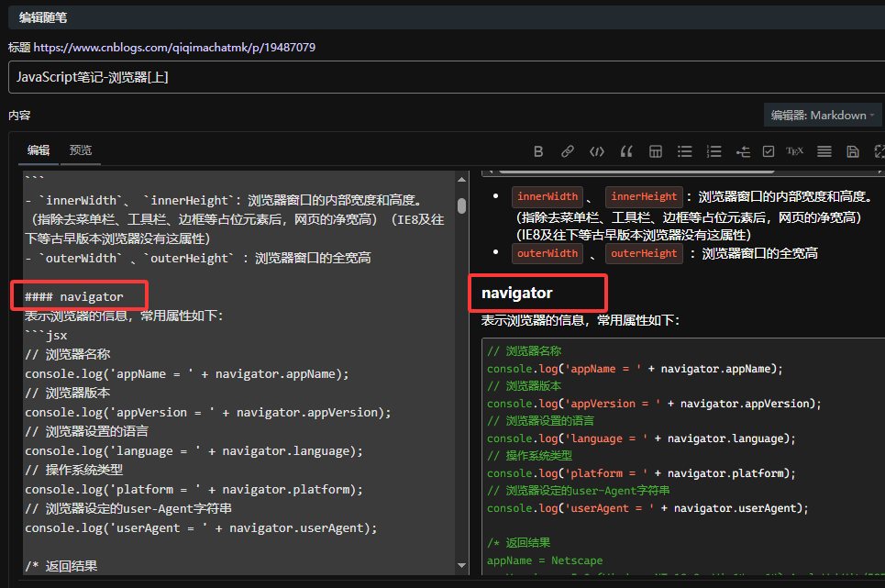The height and width of the screenshot is (588, 885).
Task: Click '// 浏览器名称' comment in editor
Action: 68,354
